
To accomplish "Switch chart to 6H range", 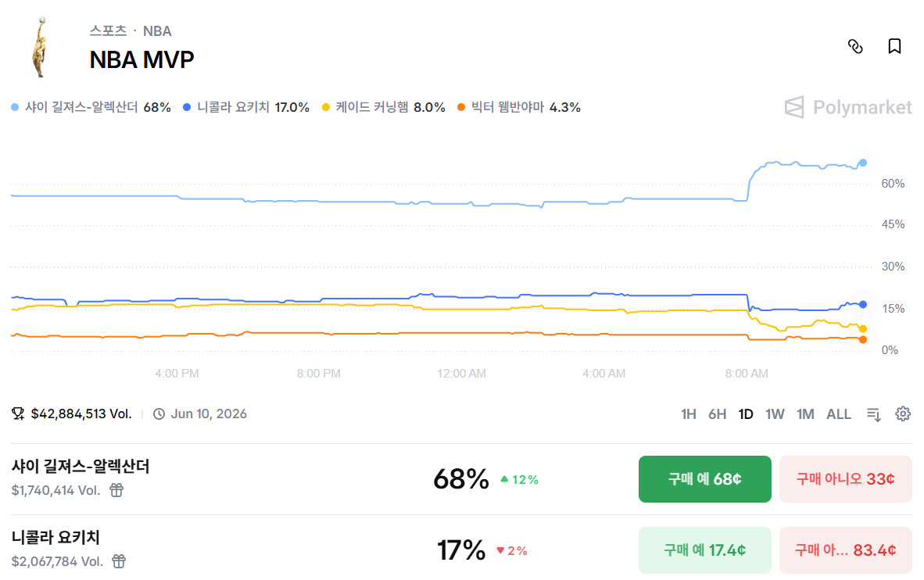I will click(717, 414).
